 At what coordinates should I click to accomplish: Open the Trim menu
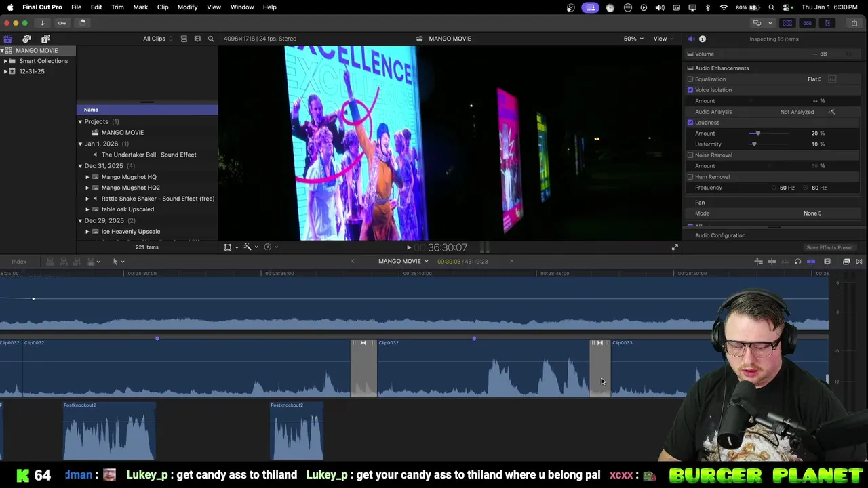(117, 7)
